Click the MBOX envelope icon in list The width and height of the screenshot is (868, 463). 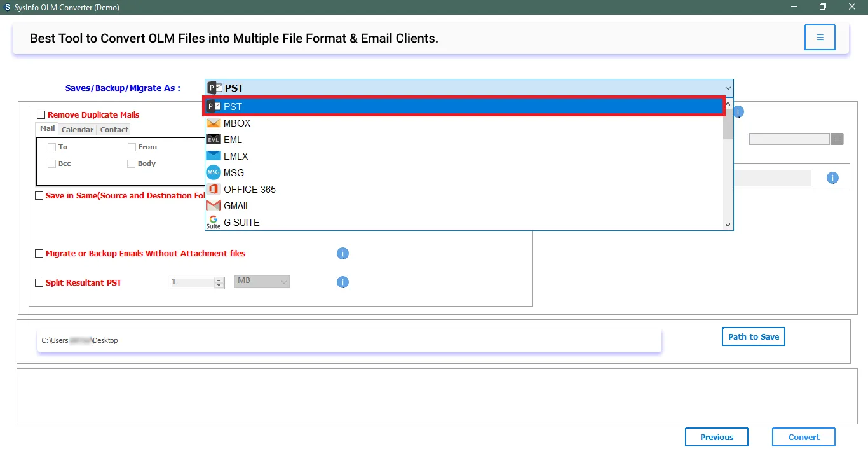(214, 123)
